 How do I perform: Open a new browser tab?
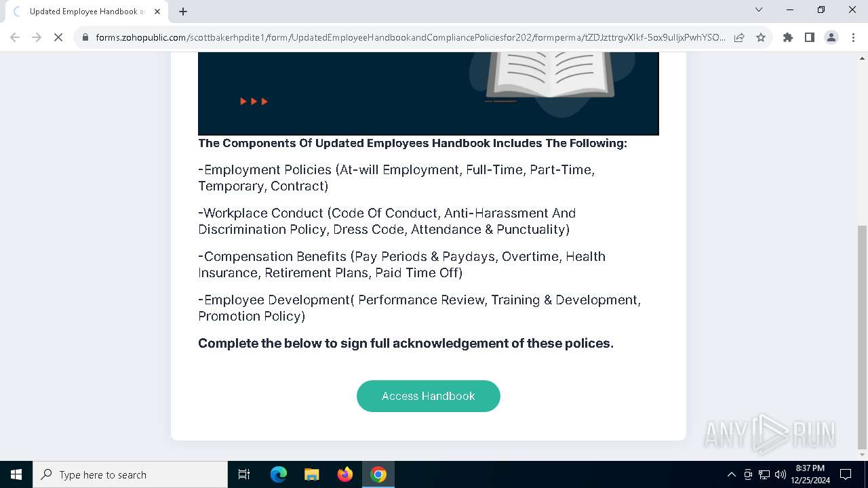pos(183,12)
